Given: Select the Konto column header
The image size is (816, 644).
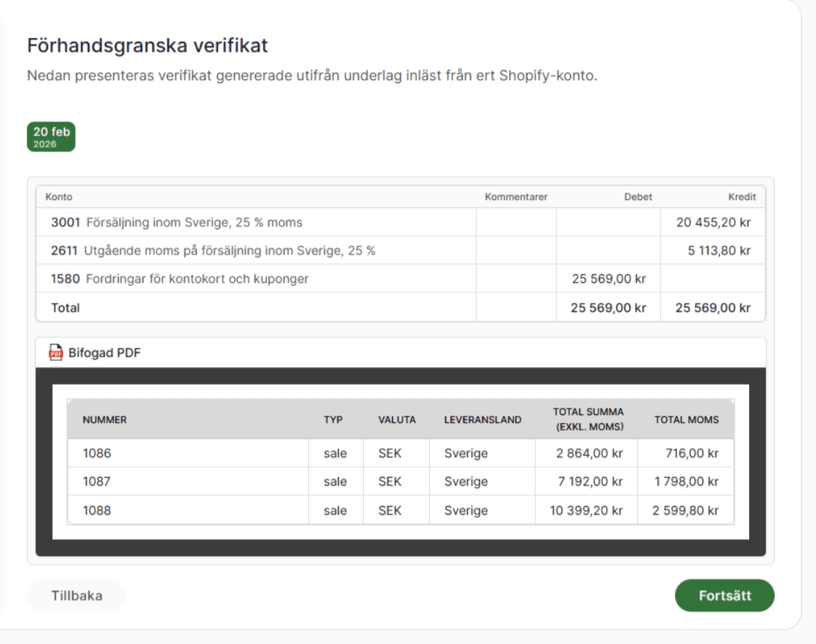Looking at the screenshot, I should (59, 196).
